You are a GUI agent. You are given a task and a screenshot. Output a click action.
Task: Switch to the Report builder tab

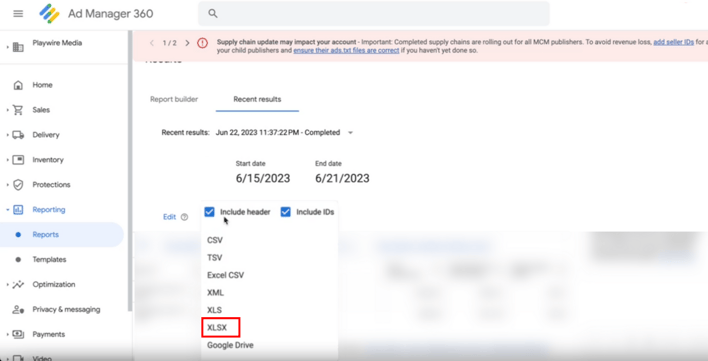[174, 99]
